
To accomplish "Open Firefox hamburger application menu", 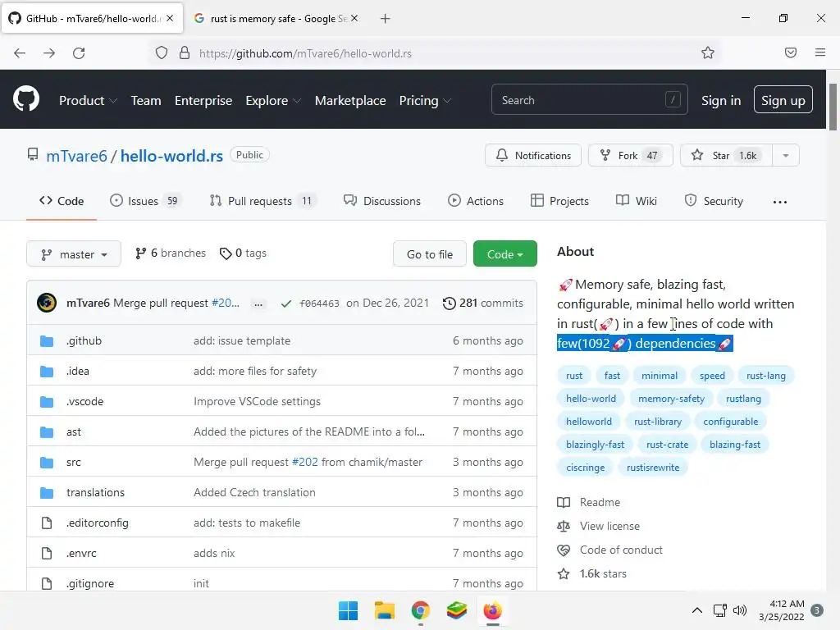I will click(x=819, y=52).
